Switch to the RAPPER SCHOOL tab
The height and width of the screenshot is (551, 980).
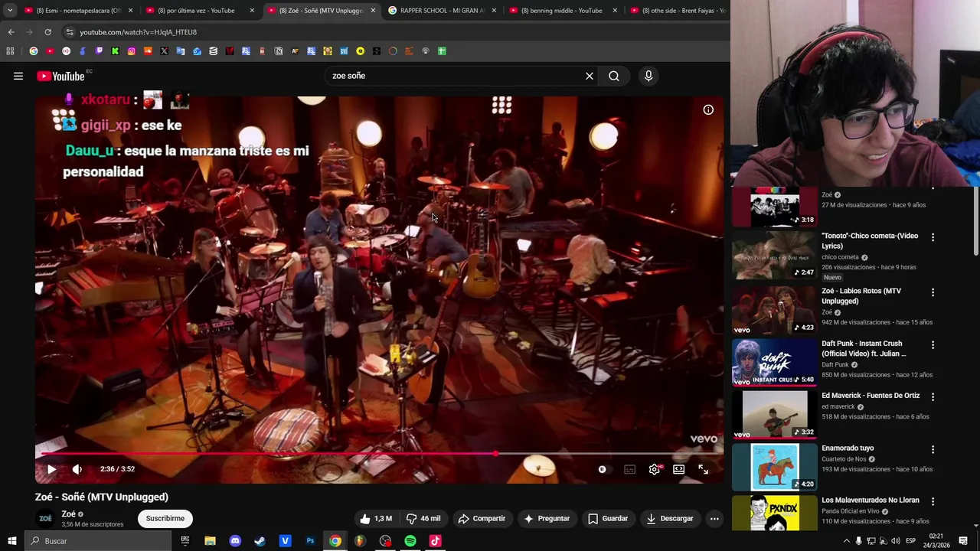click(x=443, y=11)
